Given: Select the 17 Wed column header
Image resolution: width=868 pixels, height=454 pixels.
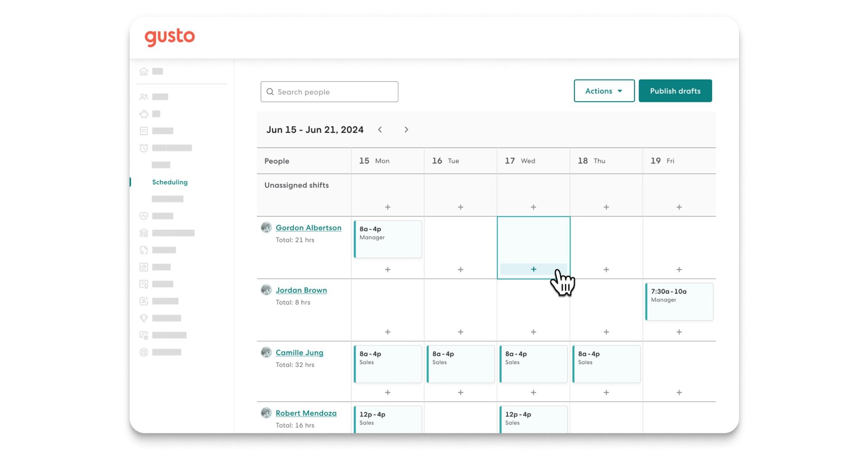Looking at the screenshot, I should click(521, 160).
